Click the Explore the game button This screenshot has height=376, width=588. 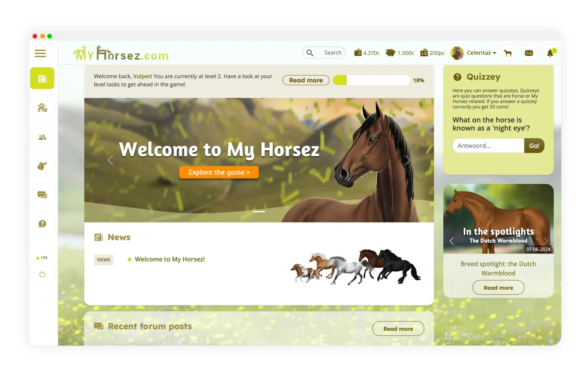click(219, 172)
